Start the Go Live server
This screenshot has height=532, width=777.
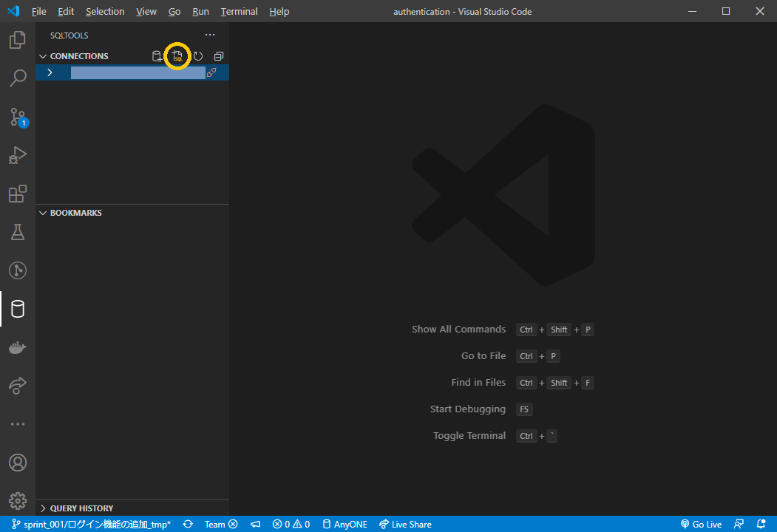click(x=700, y=524)
